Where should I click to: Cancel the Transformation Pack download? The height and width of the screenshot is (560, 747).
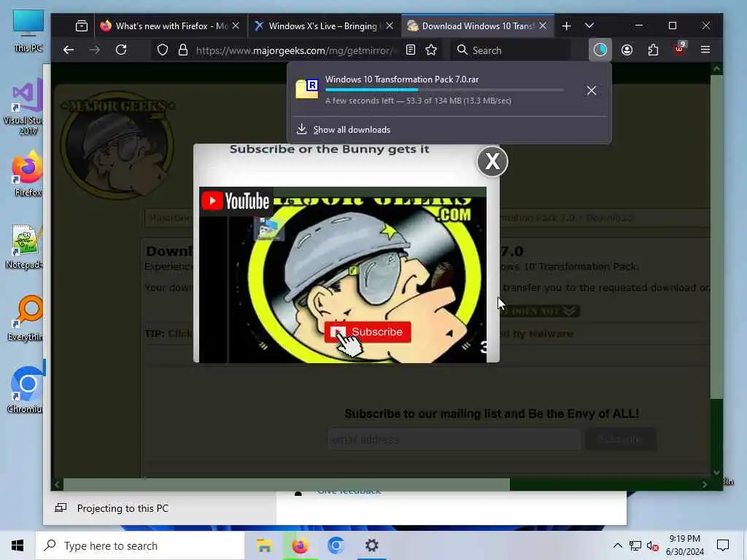tap(591, 90)
